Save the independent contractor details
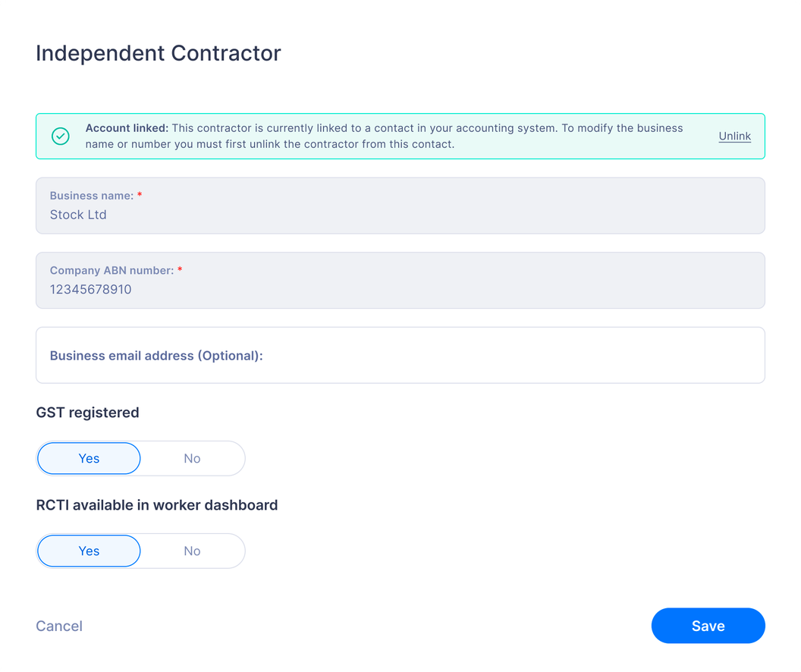This screenshot has height=672, width=801. [708, 626]
